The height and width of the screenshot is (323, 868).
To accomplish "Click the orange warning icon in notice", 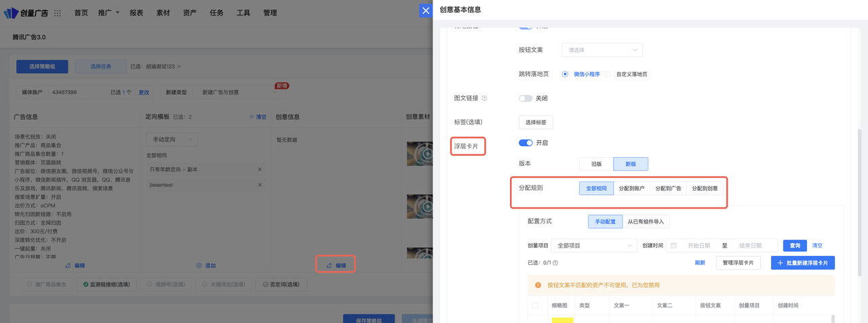I will tap(538, 285).
